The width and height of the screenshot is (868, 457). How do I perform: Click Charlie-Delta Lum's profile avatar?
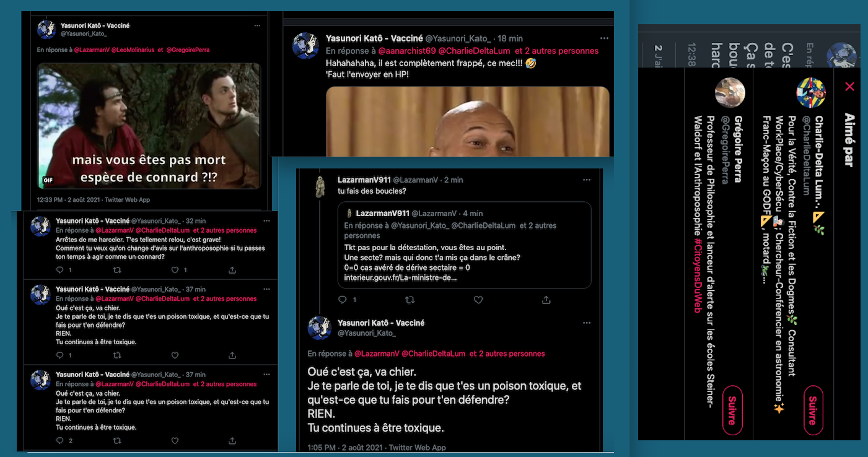(811, 92)
